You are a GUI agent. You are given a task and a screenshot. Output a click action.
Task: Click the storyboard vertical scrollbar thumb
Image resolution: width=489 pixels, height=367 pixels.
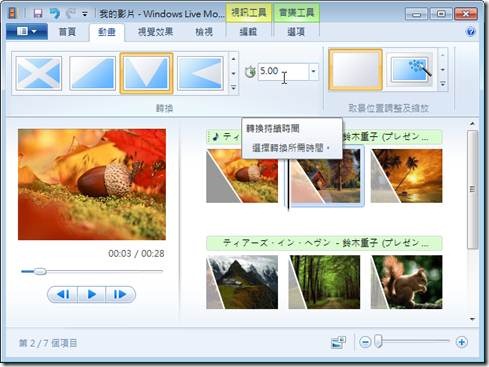tap(472, 189)
